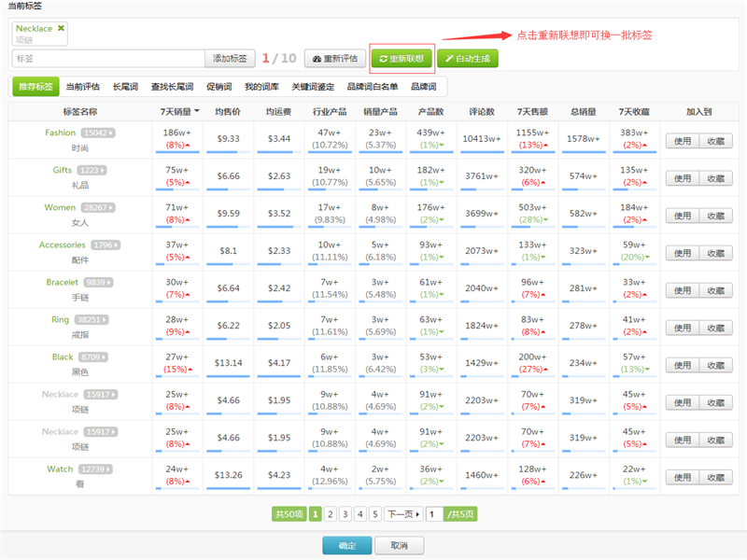Click 使用 in the Women row

(x=683, y=216)
